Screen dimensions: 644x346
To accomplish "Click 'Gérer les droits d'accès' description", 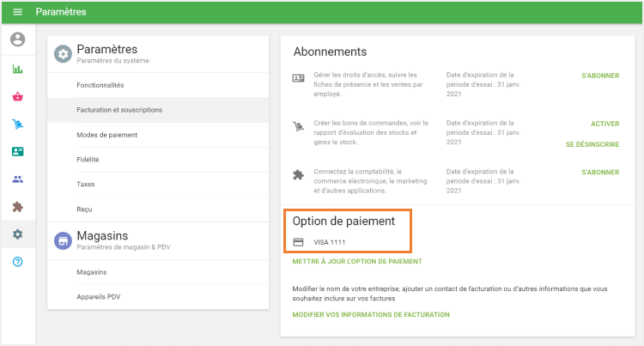I will (x=368, y=84).
